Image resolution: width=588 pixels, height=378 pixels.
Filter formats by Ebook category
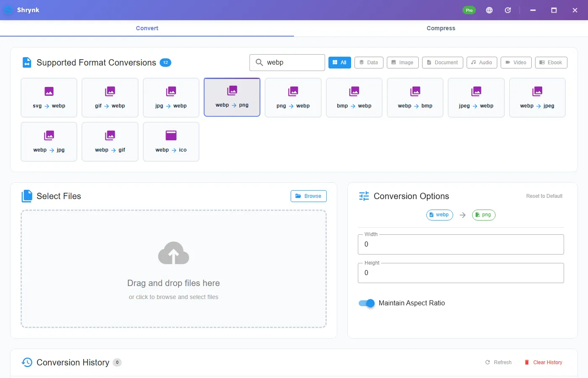(x=551, y=63)
